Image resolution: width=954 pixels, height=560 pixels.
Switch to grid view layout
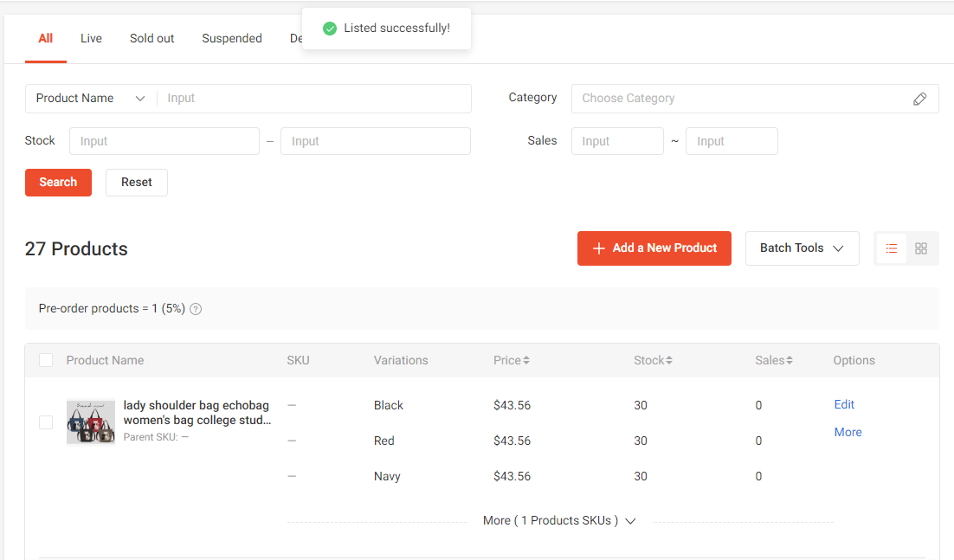point(921,248)
